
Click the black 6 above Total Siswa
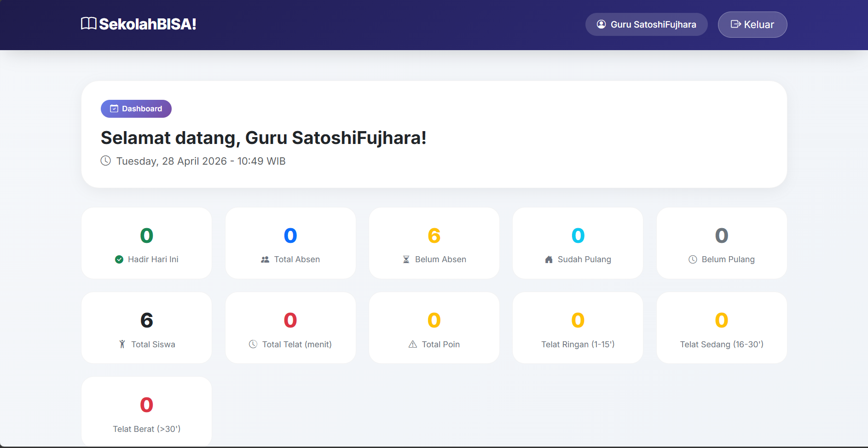pos(147,320)
